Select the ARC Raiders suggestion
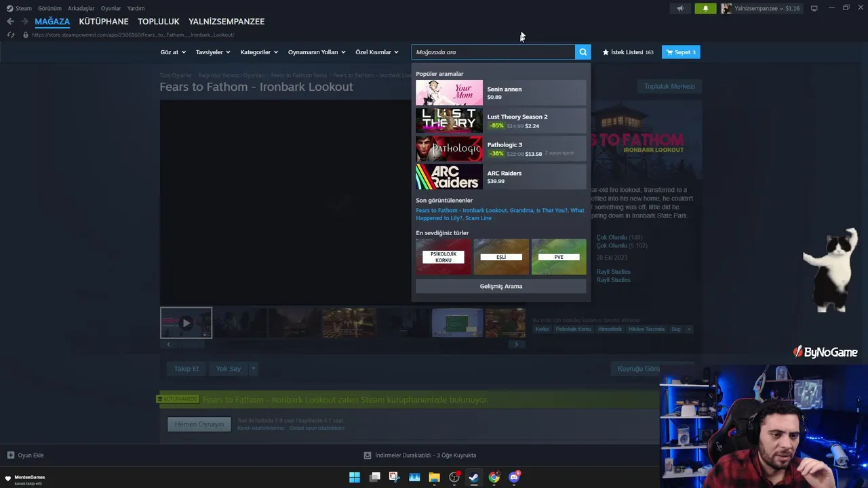Screen dimensions: 868x488 (501, 177)
